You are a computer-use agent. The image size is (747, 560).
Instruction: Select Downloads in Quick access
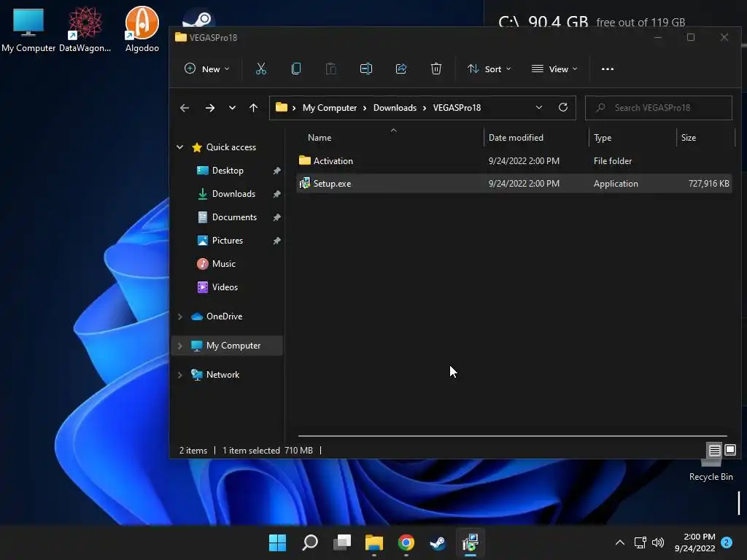click(x=233, y=194)
